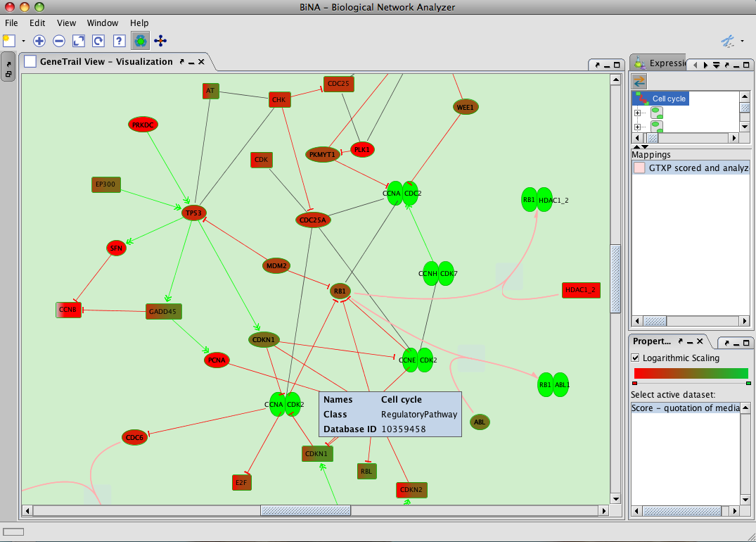
Task: Expand the first child node under Cell cycle
Action: 637,113
